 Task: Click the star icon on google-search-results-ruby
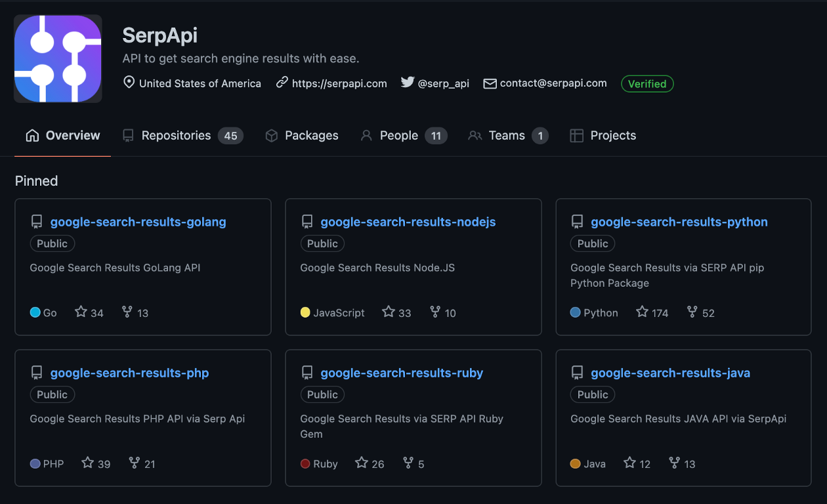361,463
